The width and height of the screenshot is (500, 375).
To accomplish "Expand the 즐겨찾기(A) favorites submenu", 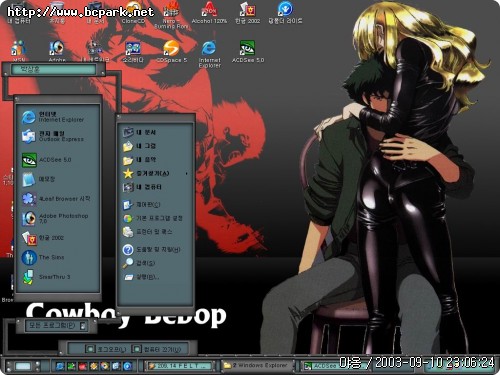I will pos(155,173).
